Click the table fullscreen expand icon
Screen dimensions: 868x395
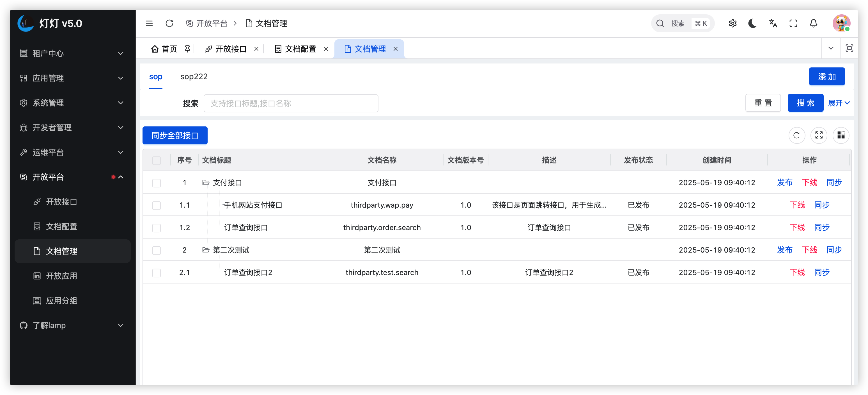click(819, 135)
